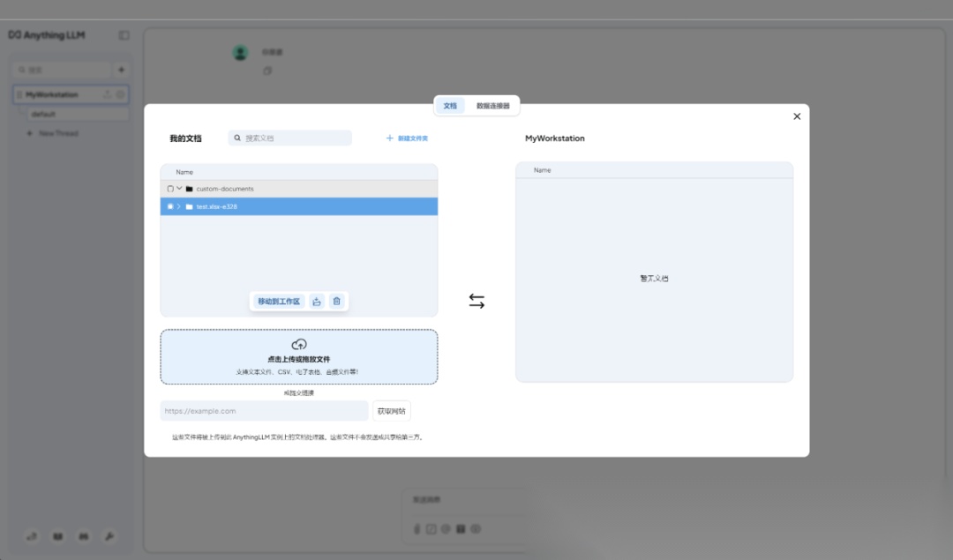Click the test.xlsx-e328 file name
The width and height of the screenshot is (953, 560).
click(x=217, y=206)
